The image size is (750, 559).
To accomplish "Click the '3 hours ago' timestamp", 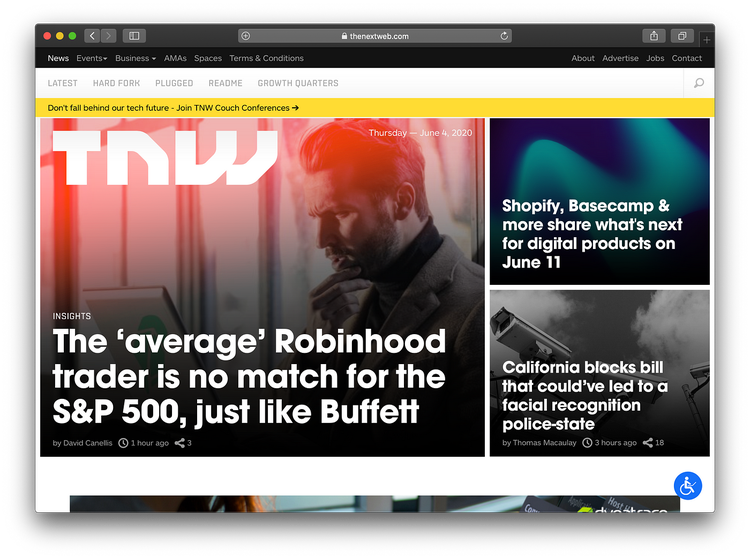I will (x=616, y=443).
